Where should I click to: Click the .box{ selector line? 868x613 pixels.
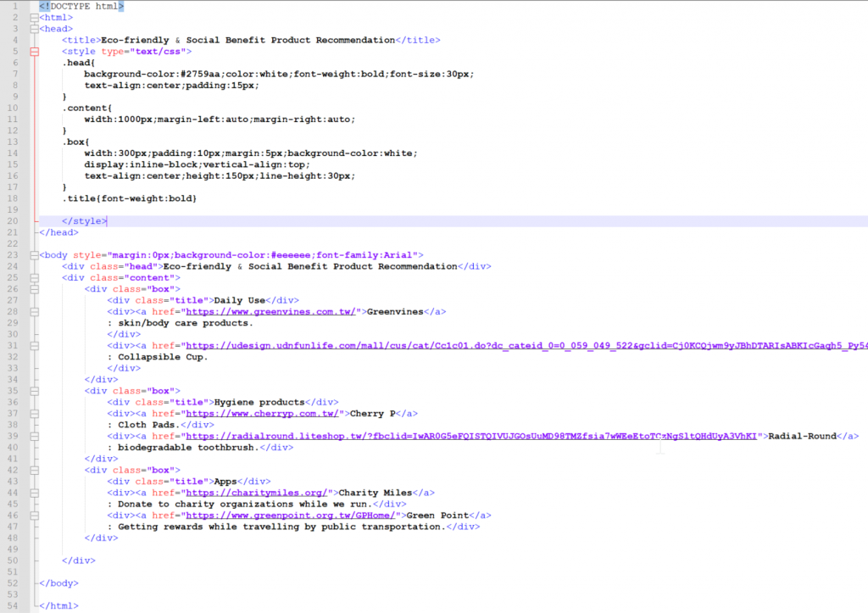(75, 142)
